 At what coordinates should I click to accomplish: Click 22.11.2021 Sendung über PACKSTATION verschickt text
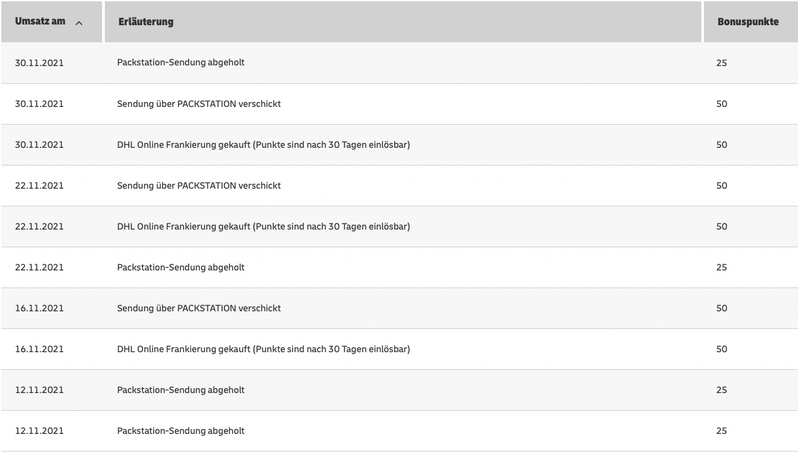[199, 186]
